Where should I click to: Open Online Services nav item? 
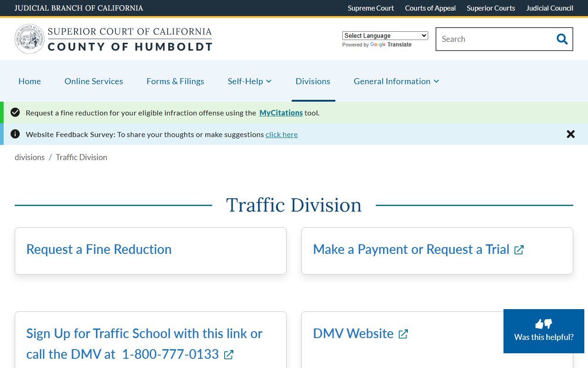tap(94, 81)
